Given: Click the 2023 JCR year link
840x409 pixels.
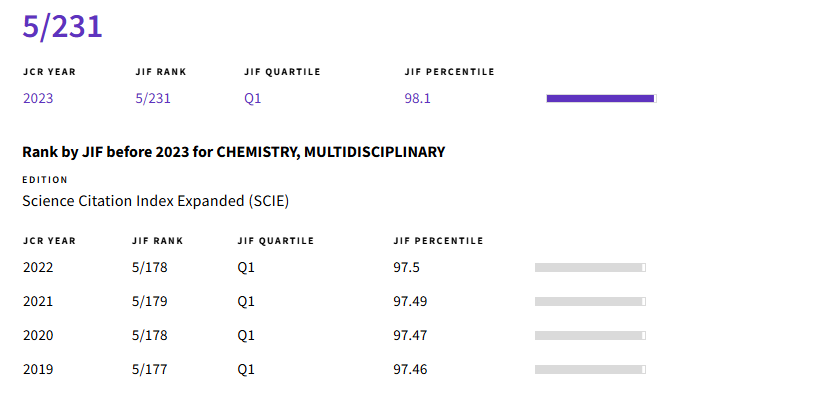Looking at the screenshot, I should [x=38, y=98].
